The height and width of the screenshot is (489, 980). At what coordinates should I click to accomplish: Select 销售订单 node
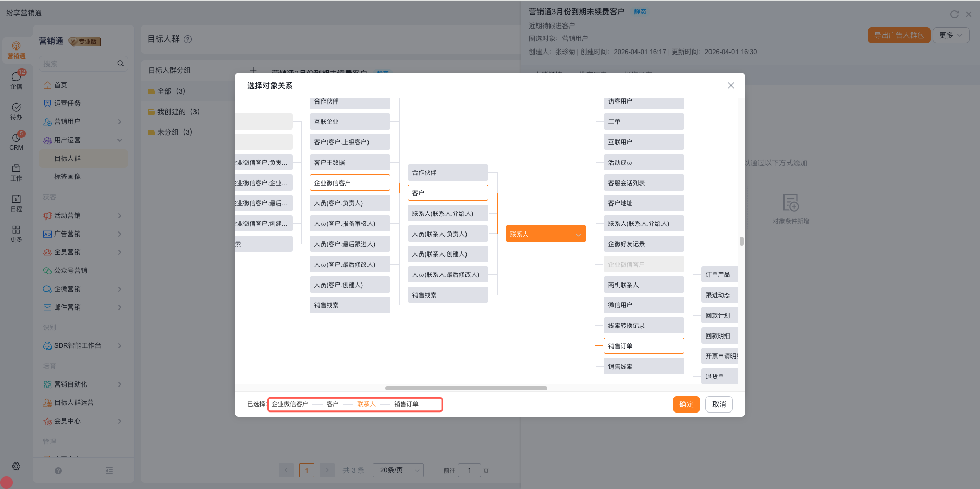(x=644, y=346)
